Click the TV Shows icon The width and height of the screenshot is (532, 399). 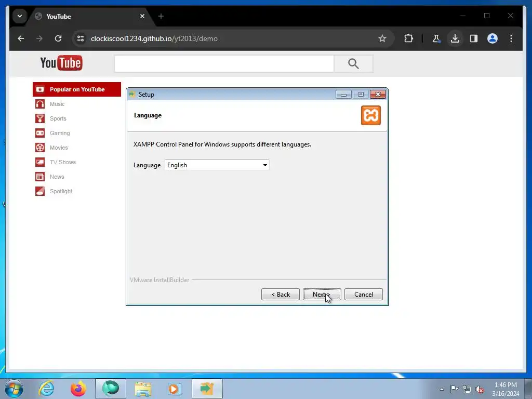tap(40, 162)
